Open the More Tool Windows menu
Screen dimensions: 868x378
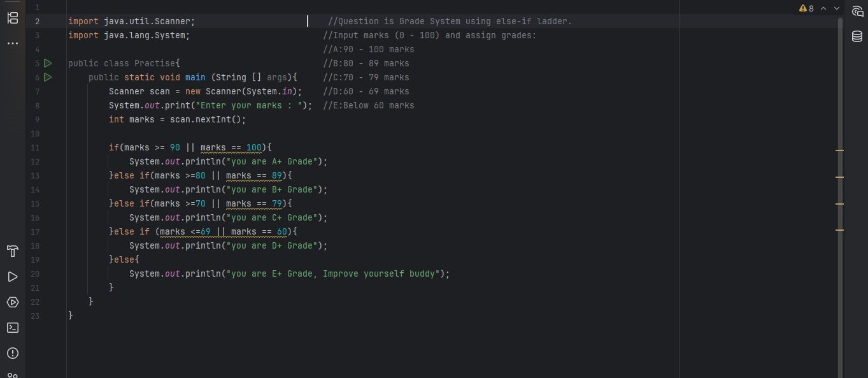(x=12, y=43)
